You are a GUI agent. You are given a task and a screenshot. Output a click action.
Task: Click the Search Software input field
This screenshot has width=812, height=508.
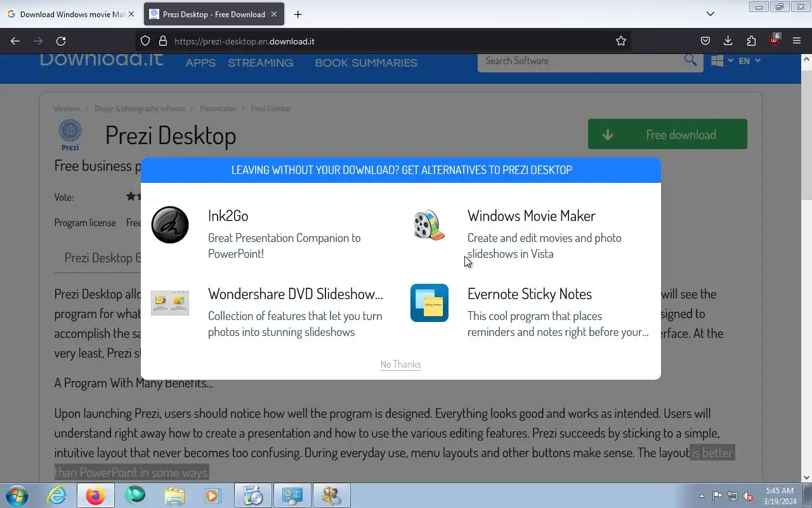[x=580, y=61]
